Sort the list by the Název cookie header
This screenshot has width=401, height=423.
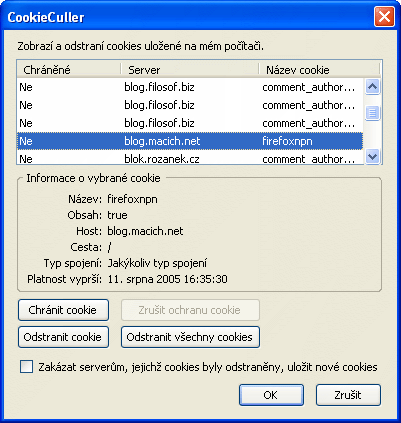pyautogui.click(x=319, y=70)
